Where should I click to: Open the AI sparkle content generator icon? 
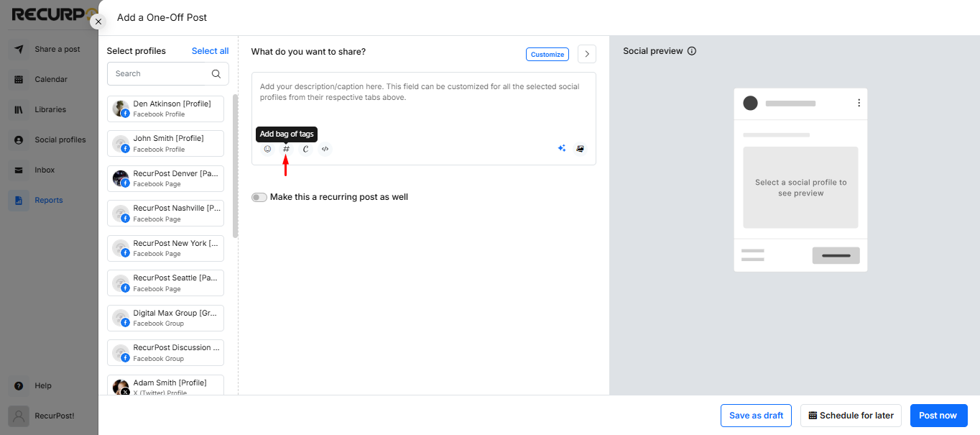click(562, 148)
